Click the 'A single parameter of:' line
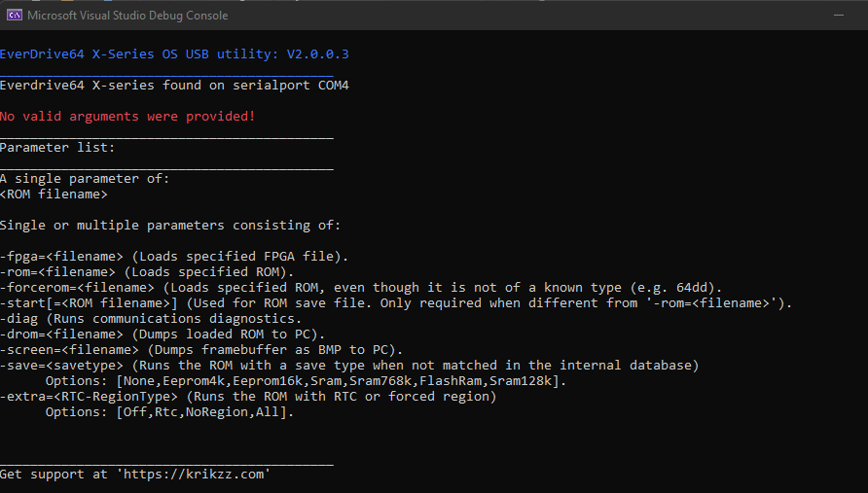Image resolution: width=868 pixels, height=493 pixels. (85, 179)
